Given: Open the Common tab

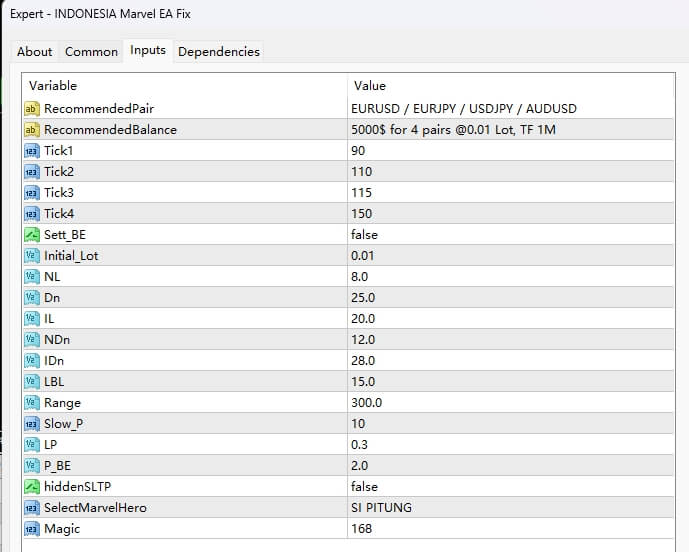Looking at the screenshot, I should [x=90, y=52].
